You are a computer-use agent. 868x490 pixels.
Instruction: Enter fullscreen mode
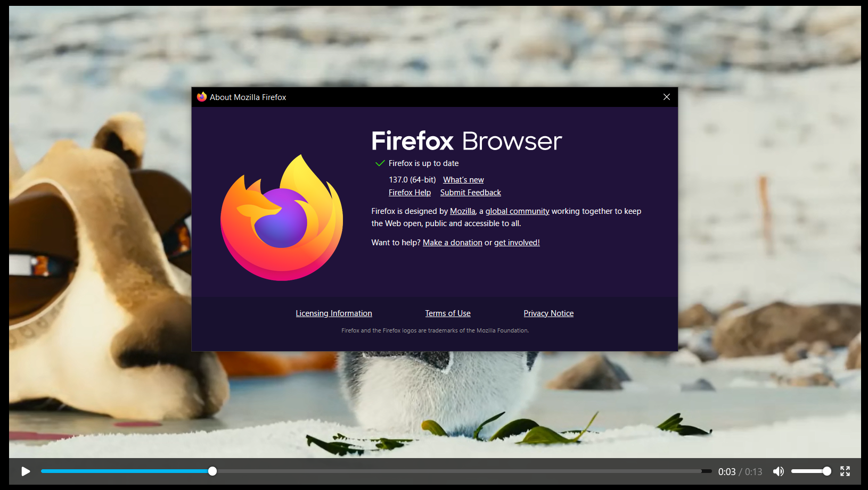tap(845, 471)
